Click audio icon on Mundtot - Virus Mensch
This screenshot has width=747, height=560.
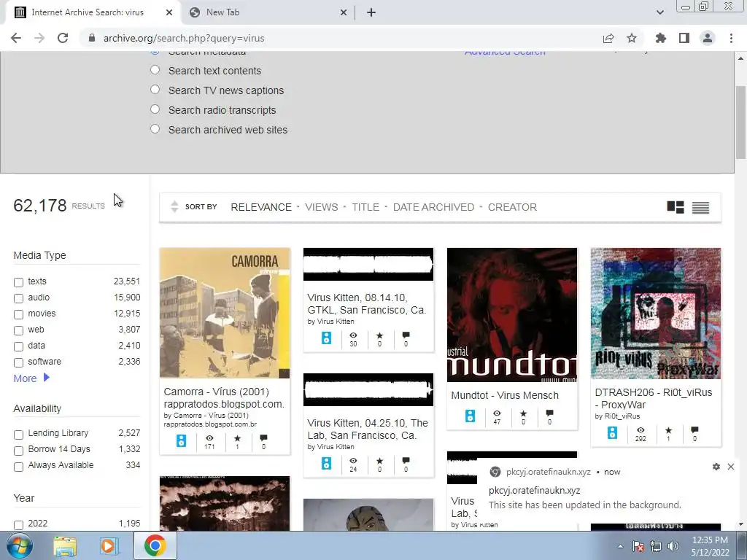pyautogui.click(x=471, y=416)
